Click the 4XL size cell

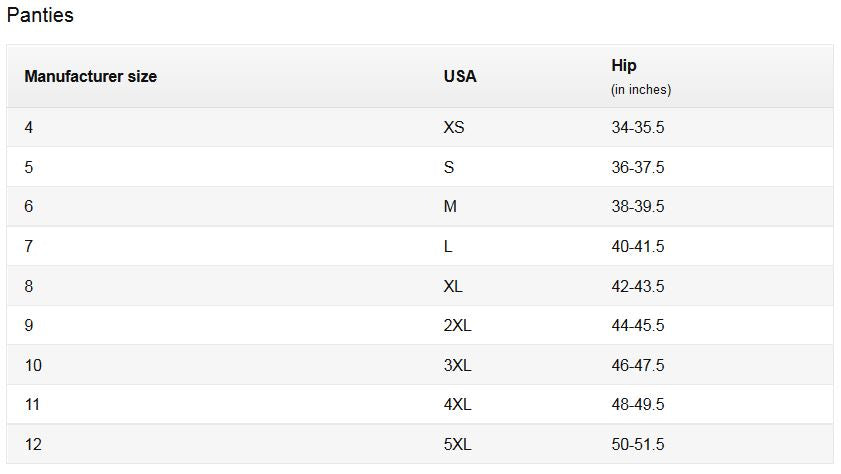(458, 404)
